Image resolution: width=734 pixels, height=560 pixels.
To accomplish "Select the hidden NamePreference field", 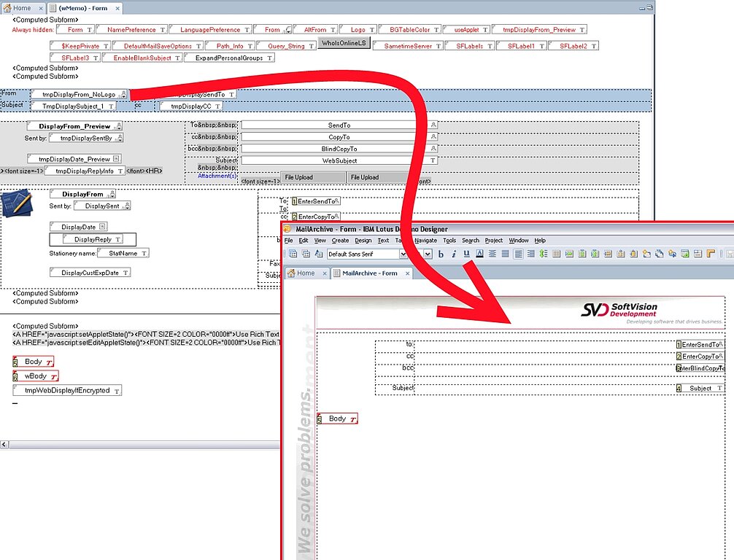I will (x=131, y=30).
